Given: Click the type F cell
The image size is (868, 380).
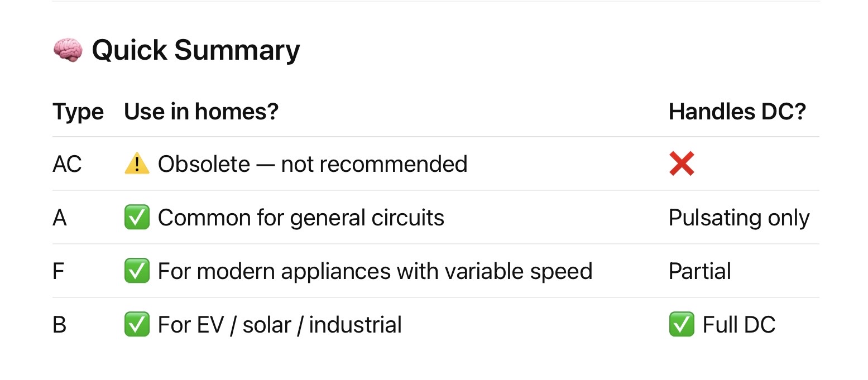Looking at the screenshot, I should point(59,271).
